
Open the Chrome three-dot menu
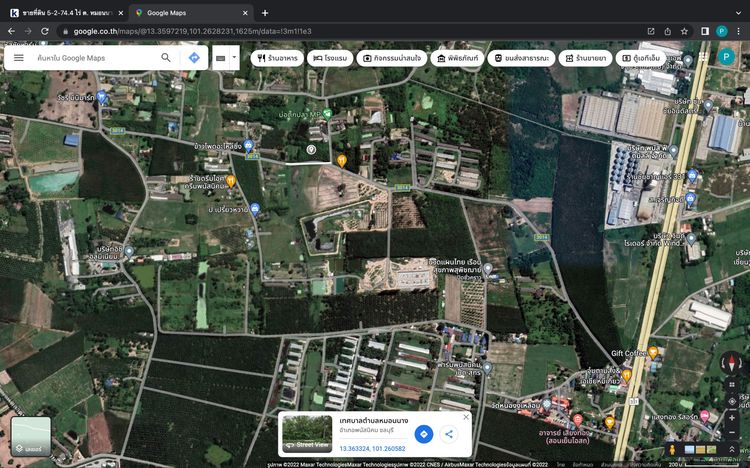click(738, 31)
